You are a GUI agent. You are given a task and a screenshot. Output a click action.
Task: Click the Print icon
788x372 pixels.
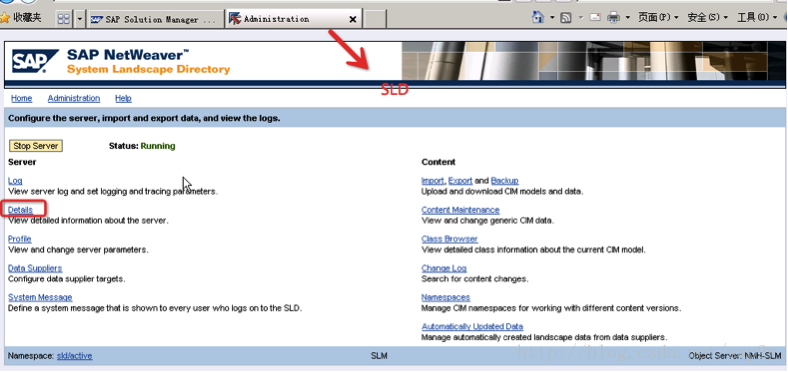coord(614,18)
